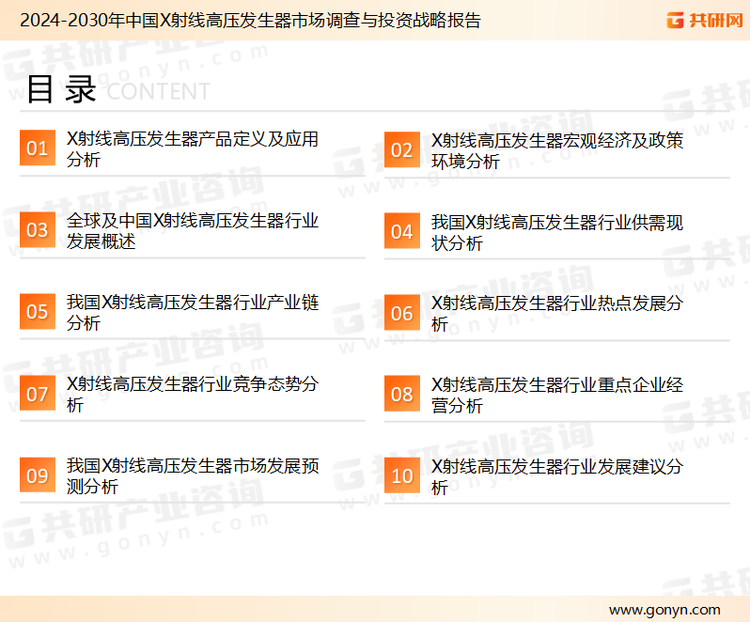Open the www.gonyn.com website link

[664, 609]
